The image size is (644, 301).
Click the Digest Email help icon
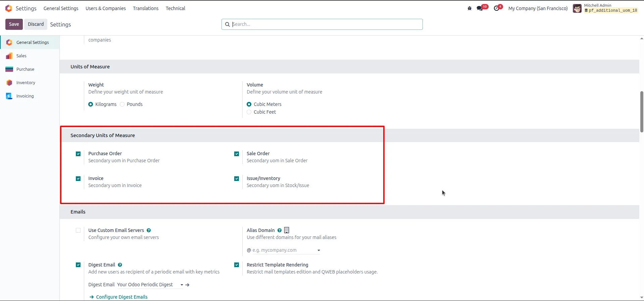coord(120,265)
